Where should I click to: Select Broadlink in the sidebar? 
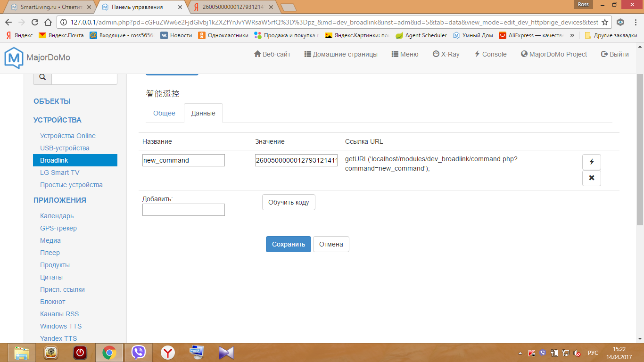click(x=75, y=160)
